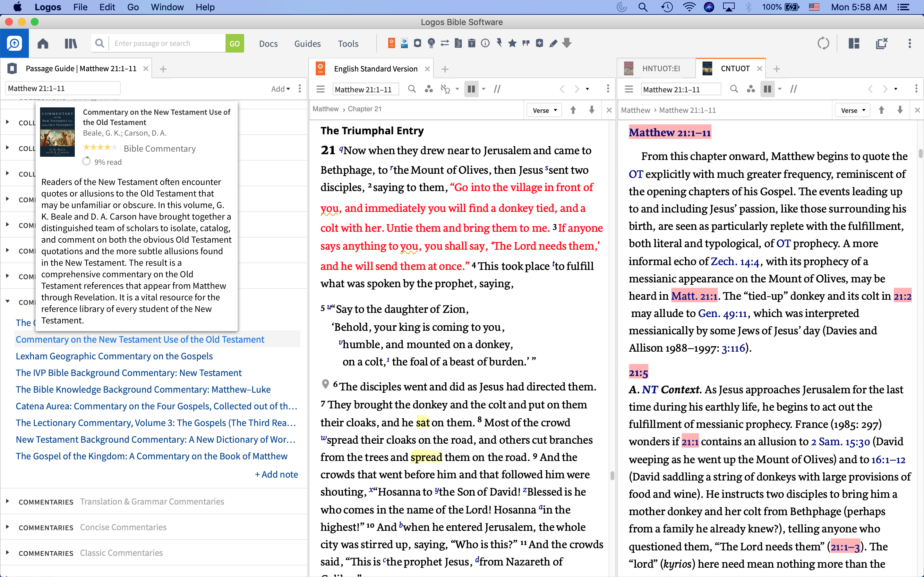Image resolution: width=924 pixels, height=577 pixels.
Task: Click the sync circular arrows icon
Action: [823, 44]
